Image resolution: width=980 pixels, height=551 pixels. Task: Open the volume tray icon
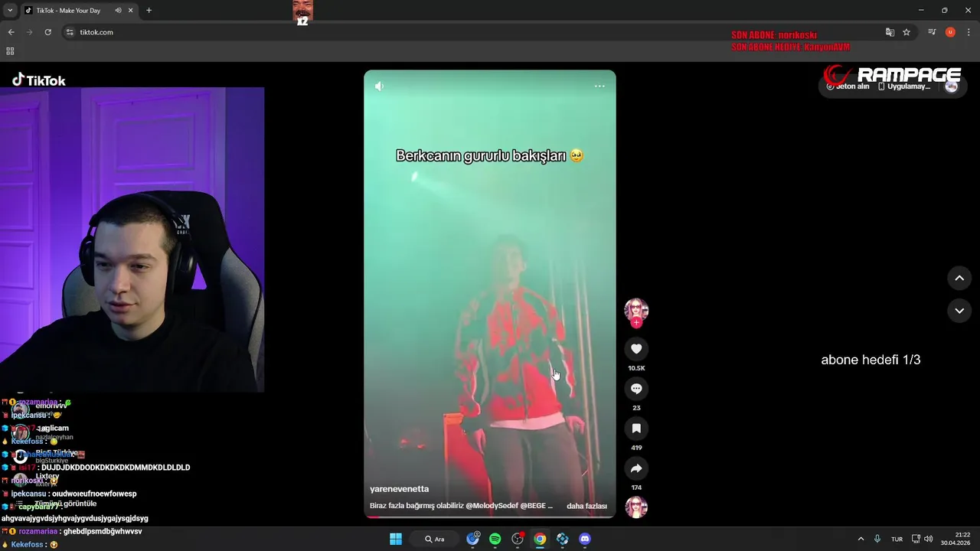(x=928, y=539)
